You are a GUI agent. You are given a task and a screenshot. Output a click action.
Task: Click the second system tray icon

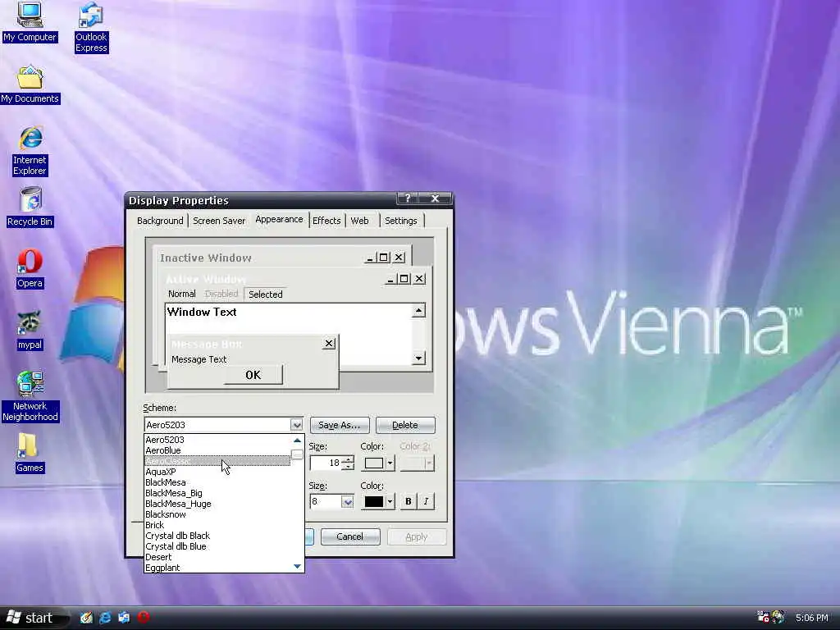(x=778, y=617)
